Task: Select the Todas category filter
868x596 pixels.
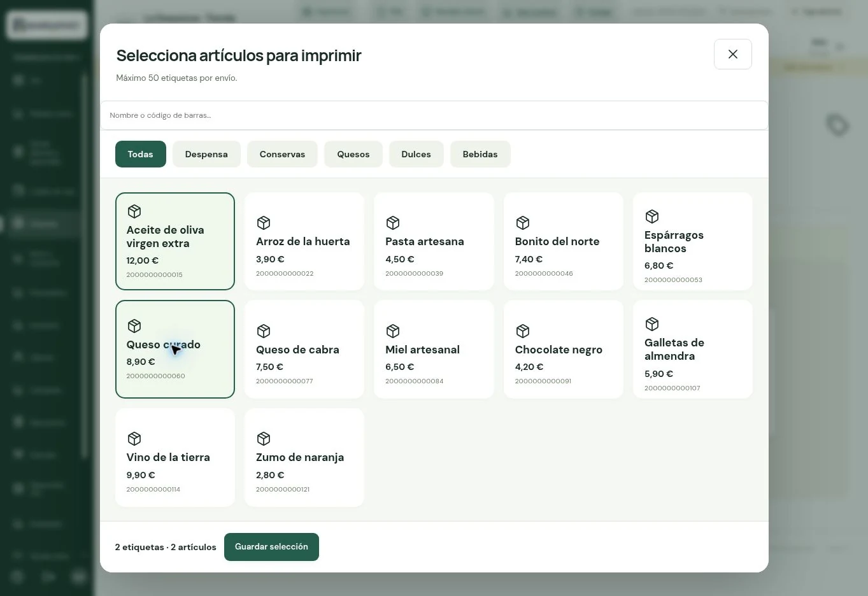Action: tap(140, 154)
